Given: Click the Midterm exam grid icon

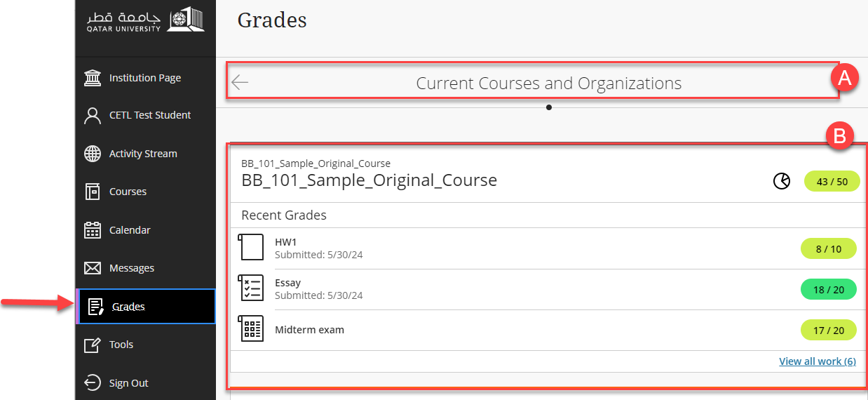Looking at the screenshot, I should pyautogui.click(x=251, y=329).
